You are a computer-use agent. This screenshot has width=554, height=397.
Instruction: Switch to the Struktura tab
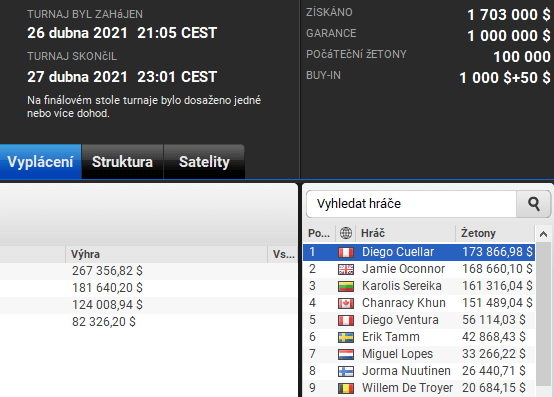pyautogui.click(x=122, y=161)
